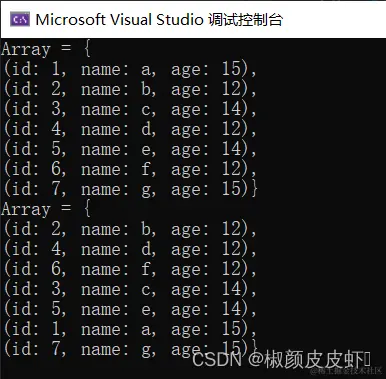386x379 pixels.
Task: Click sorted-array row with id 3, name c
Action: tap(130, 289)
